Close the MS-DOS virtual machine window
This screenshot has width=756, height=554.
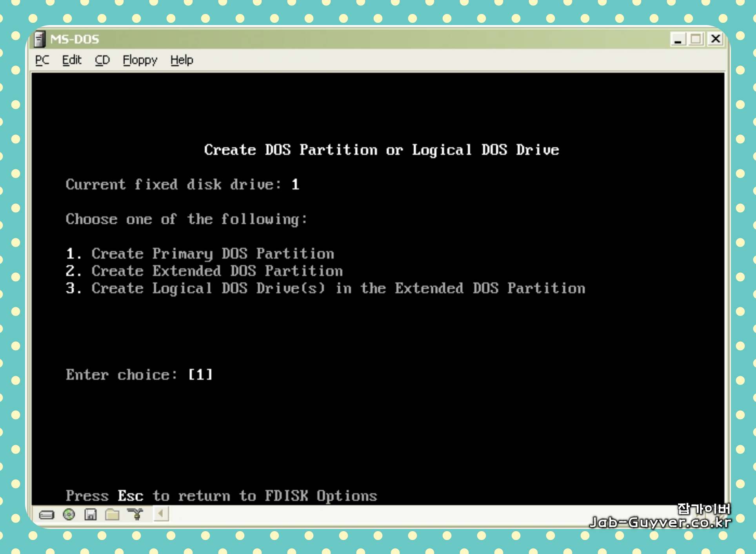pos(716,39)
